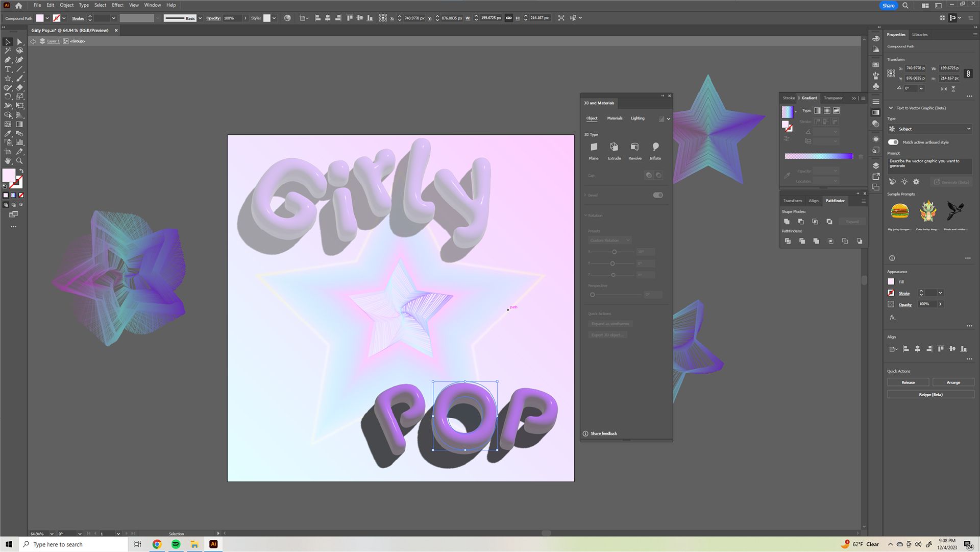Open the Effect menu
This screenshot has width=980, height=552.
point(117,5)
